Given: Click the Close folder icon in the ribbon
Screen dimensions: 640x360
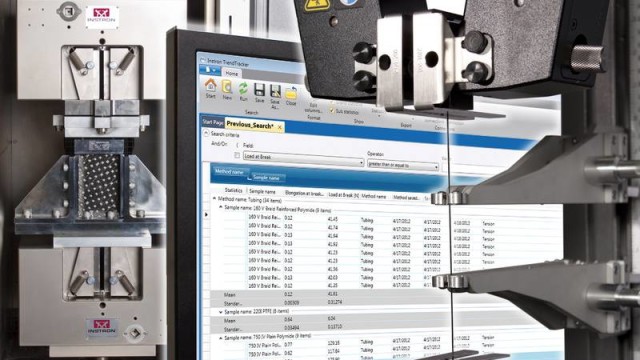Looking at the screenshot, I should coord(291,93).
